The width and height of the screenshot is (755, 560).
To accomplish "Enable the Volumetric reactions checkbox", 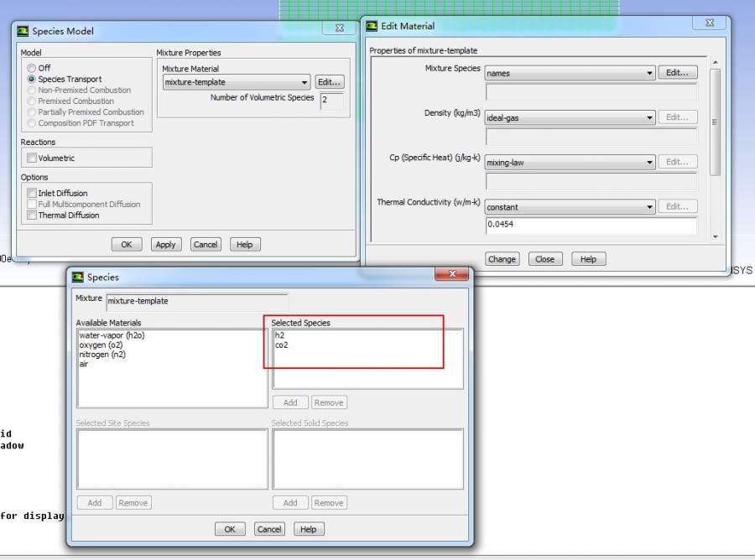I will click(x=32, y=158).
